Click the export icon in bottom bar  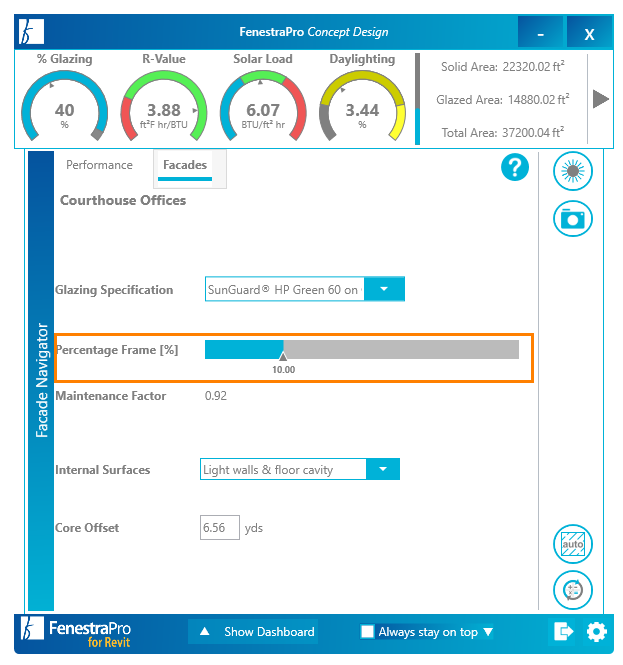coord(564,631)
